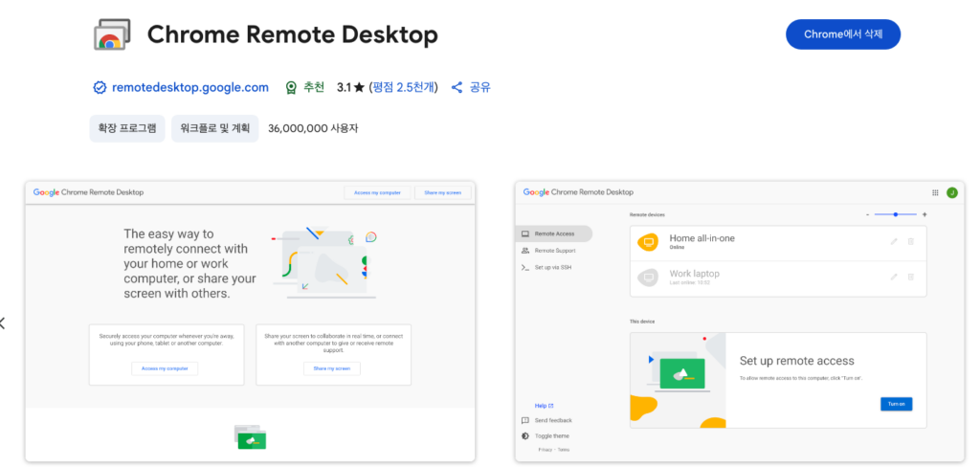Click the grey Work laptop monitor icon
Screen dimensions: 980x467
[648, 277]
